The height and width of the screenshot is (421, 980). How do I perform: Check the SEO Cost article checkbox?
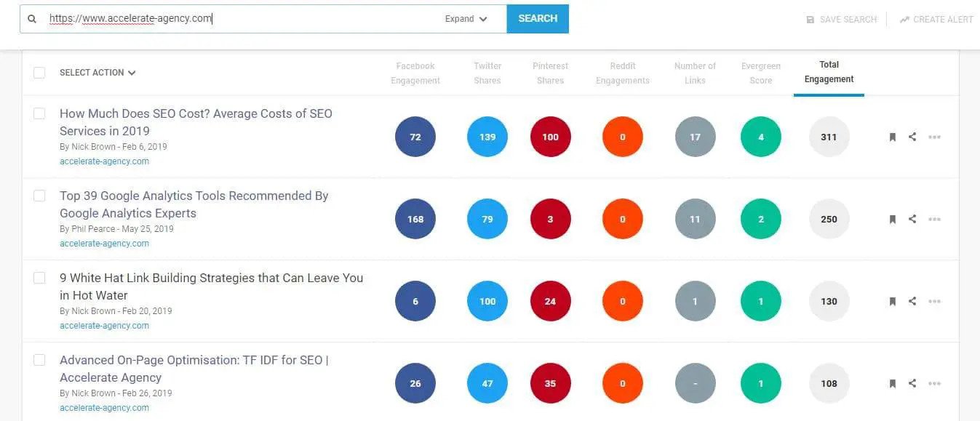click(x=39, y=113)
